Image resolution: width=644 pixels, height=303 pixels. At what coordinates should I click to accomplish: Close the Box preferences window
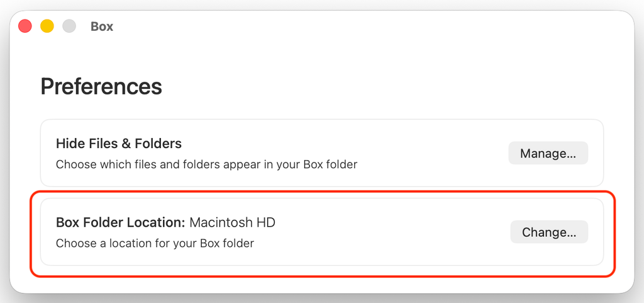pos(25,26)
